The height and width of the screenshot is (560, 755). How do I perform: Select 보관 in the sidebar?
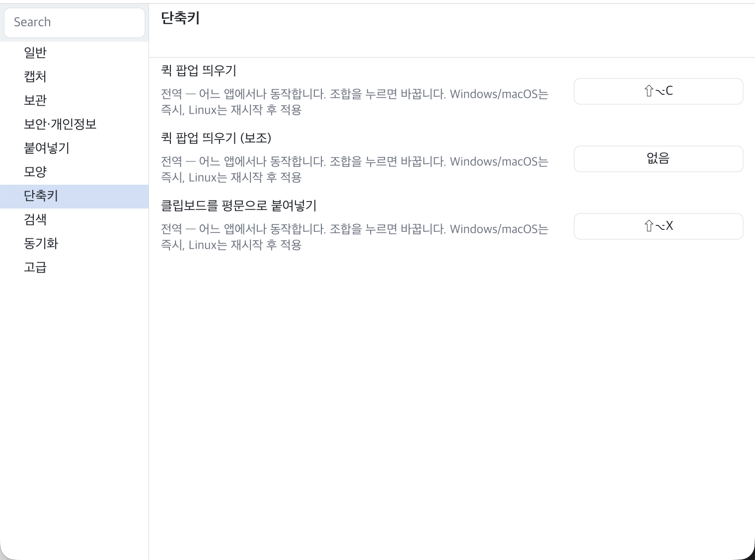[x=75, y=100]
